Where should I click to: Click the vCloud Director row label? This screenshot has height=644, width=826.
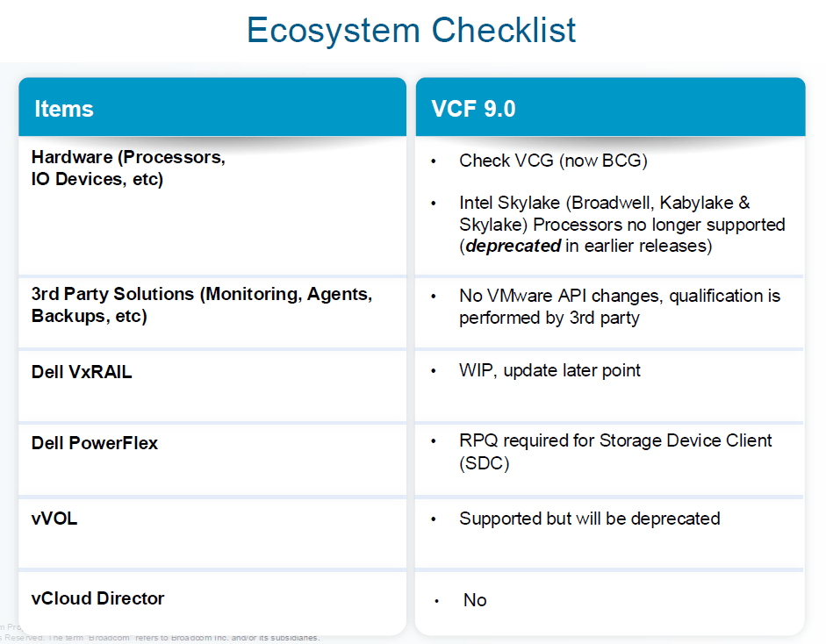(97, 598)
